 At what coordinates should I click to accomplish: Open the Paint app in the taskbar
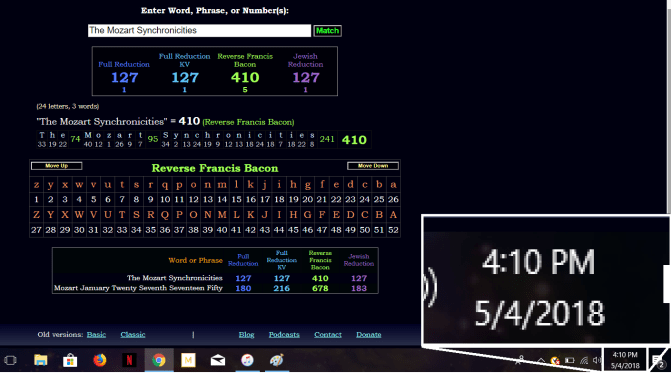pyautogui.click(x=276, y=360)
